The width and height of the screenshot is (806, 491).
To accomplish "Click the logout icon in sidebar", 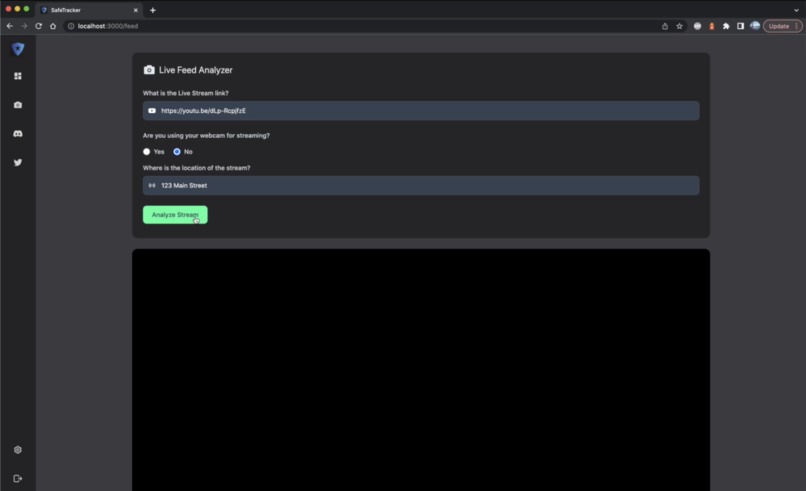I will pos(18,479).
